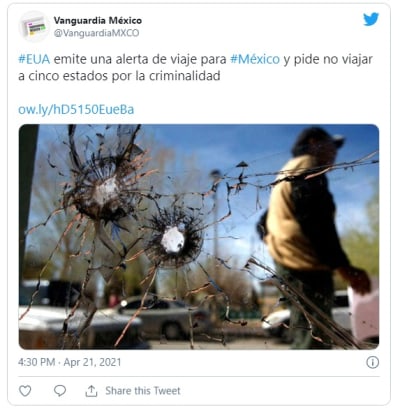The image size is (400, 409).
Task: Select the Share this Tweet label
Action: [143, 391]
